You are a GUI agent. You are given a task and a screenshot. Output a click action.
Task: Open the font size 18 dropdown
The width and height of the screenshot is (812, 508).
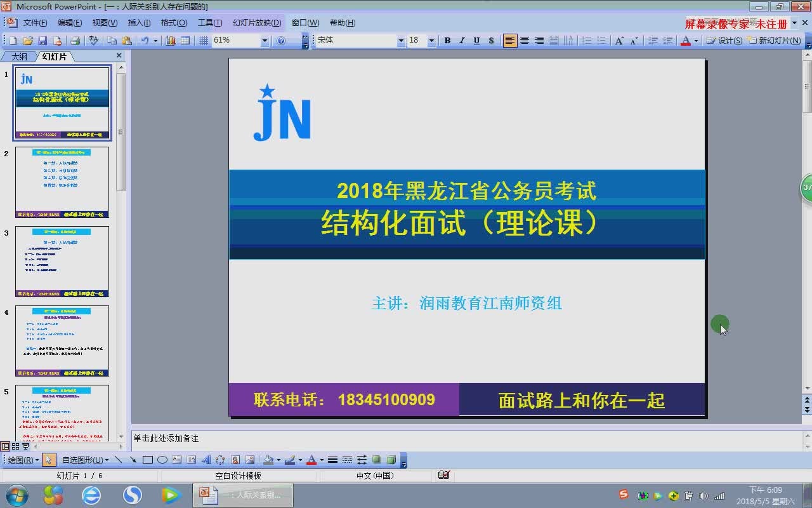point(431,40)
